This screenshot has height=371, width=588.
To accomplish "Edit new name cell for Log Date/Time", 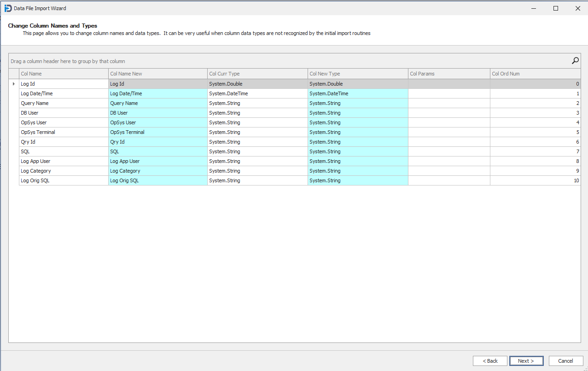I will coord(157,93).
